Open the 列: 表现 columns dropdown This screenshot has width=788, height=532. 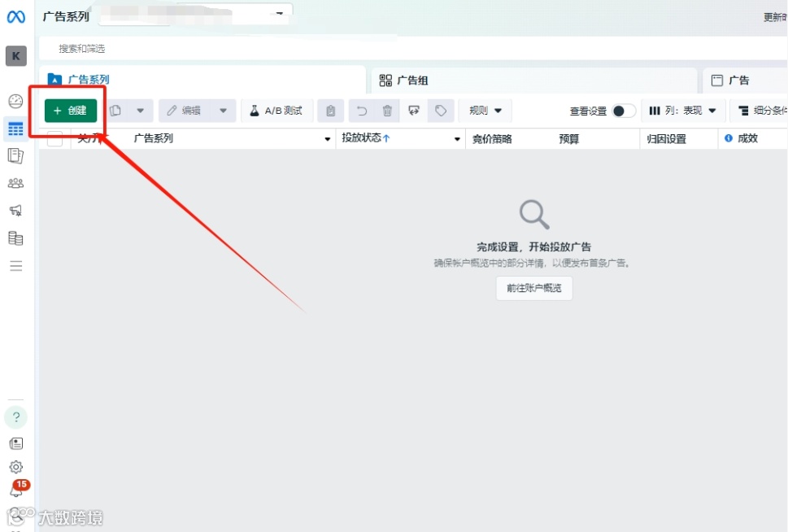(682, 111)
